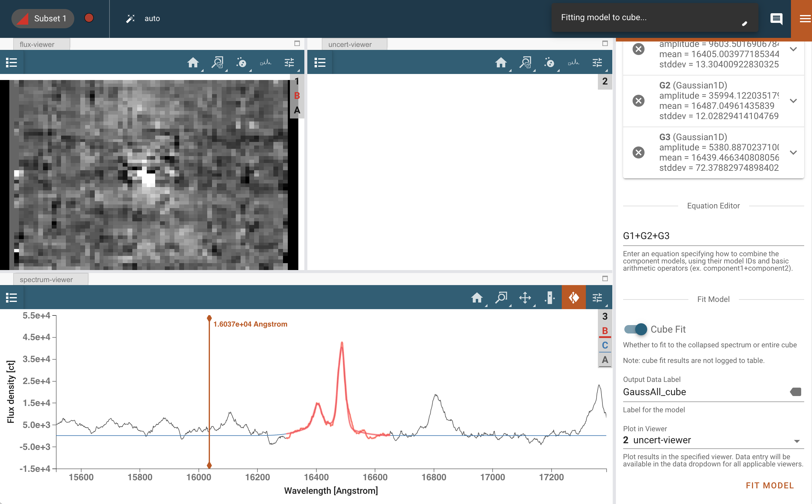
Task: Toggle layer C visibility in spectrum-viewer
Action: (605, 345)
